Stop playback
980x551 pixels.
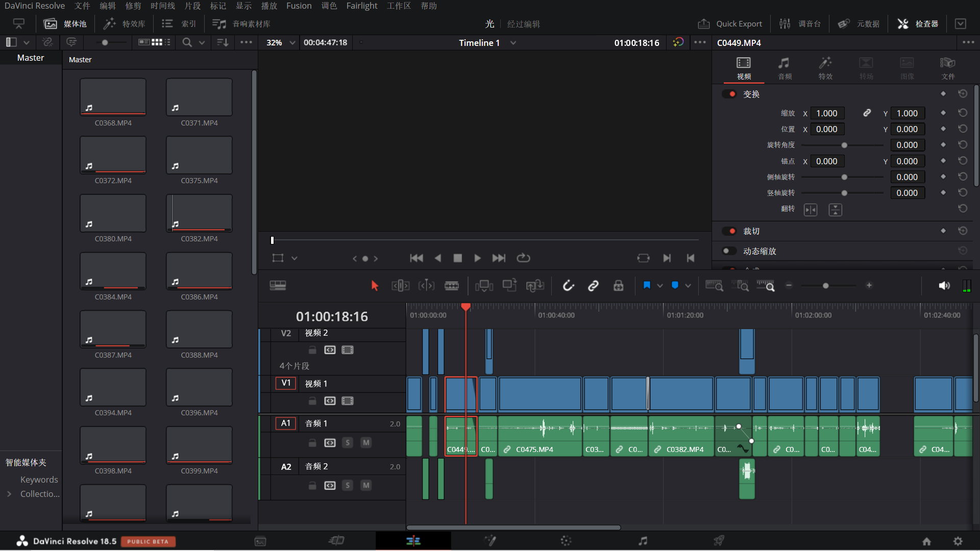coord(458,258)
